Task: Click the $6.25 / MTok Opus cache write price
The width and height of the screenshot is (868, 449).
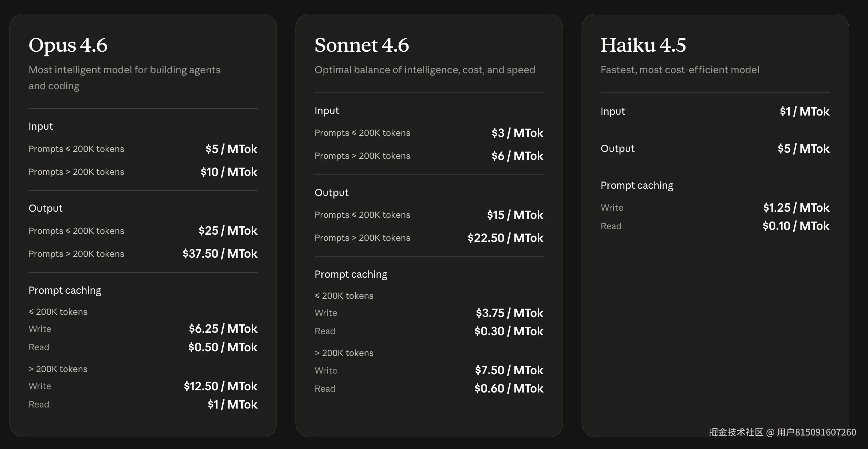Action: click(223, 329)
